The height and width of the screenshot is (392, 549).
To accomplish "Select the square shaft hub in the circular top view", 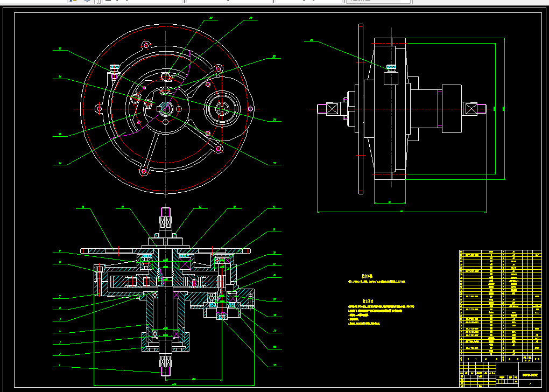I will pos(165,109).
